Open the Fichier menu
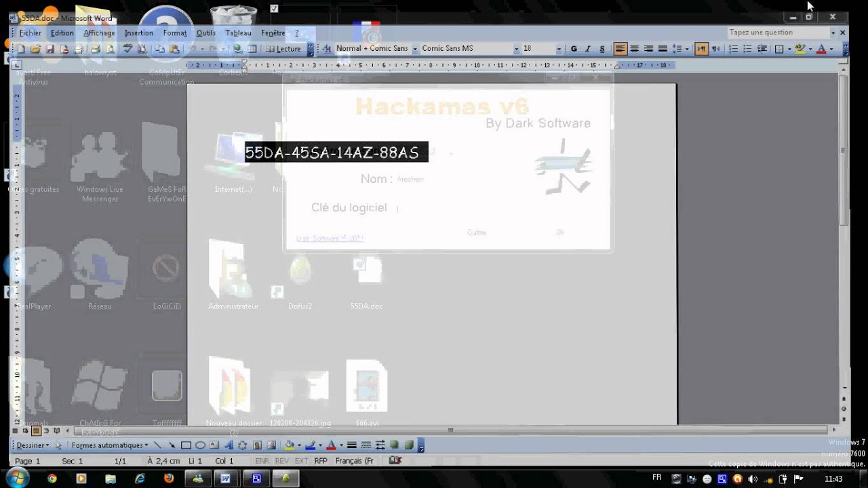This screenshot has height=488, width=868. 31,33
